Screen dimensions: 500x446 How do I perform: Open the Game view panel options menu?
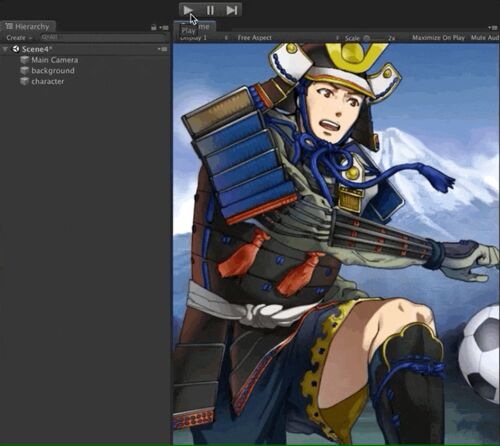(x=493, y=28)
